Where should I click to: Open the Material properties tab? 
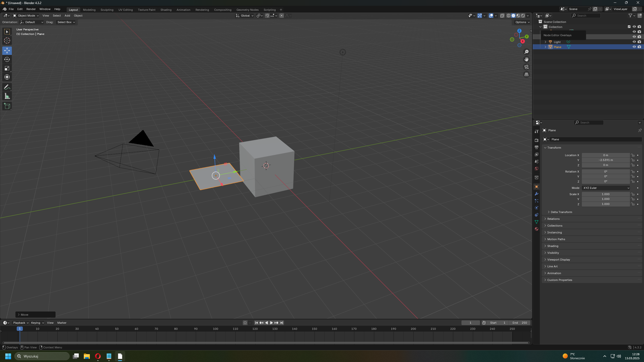536,229
